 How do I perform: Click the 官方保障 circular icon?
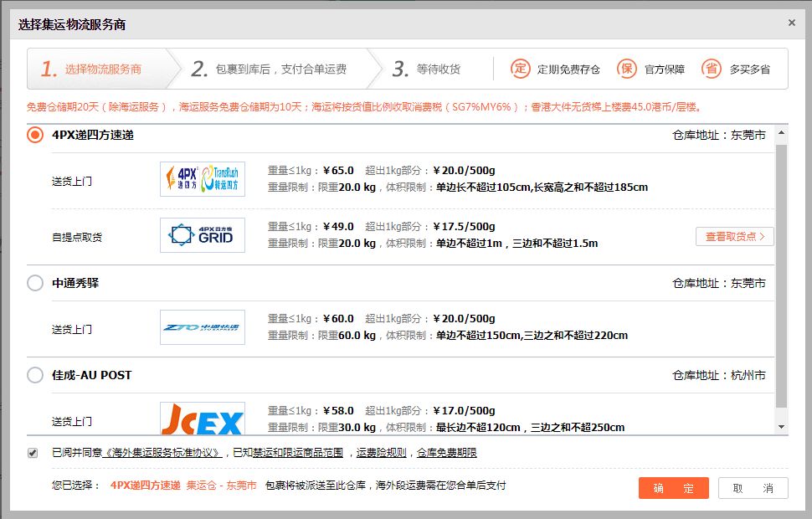coord(626,69)
